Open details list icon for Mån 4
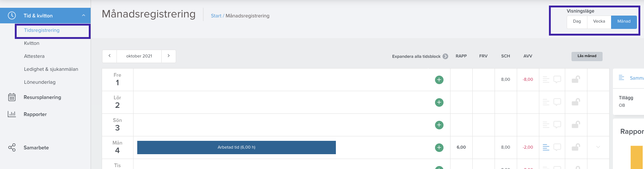Image resolution: width=644 pixels, height=169 pixels. (x=546, y=147)
